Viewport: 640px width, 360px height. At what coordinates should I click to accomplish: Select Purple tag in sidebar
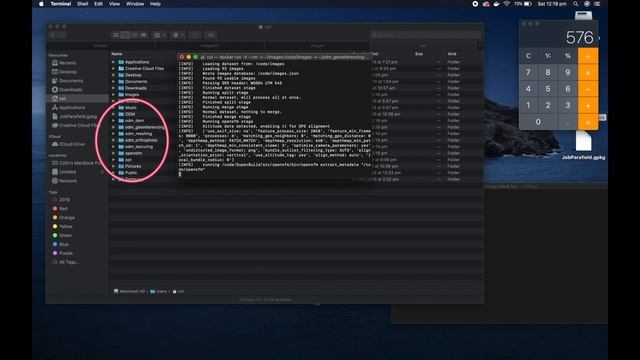62,253
